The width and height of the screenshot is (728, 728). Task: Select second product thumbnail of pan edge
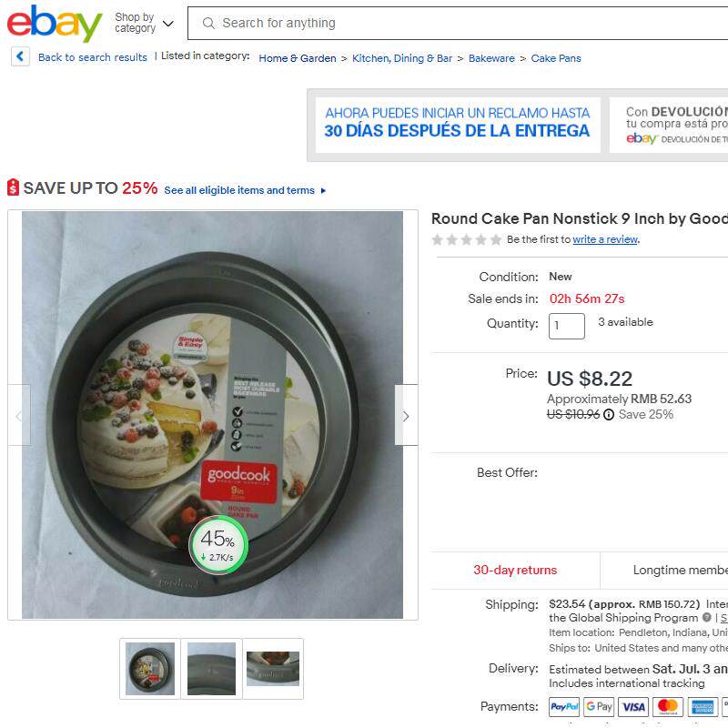[211, 669]
